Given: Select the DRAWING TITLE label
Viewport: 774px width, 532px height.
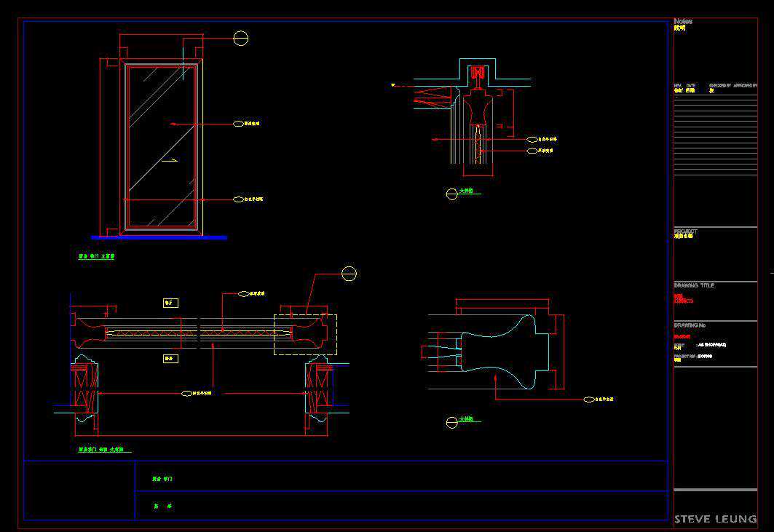Looking at the screenshot, I should click(694, 285).
